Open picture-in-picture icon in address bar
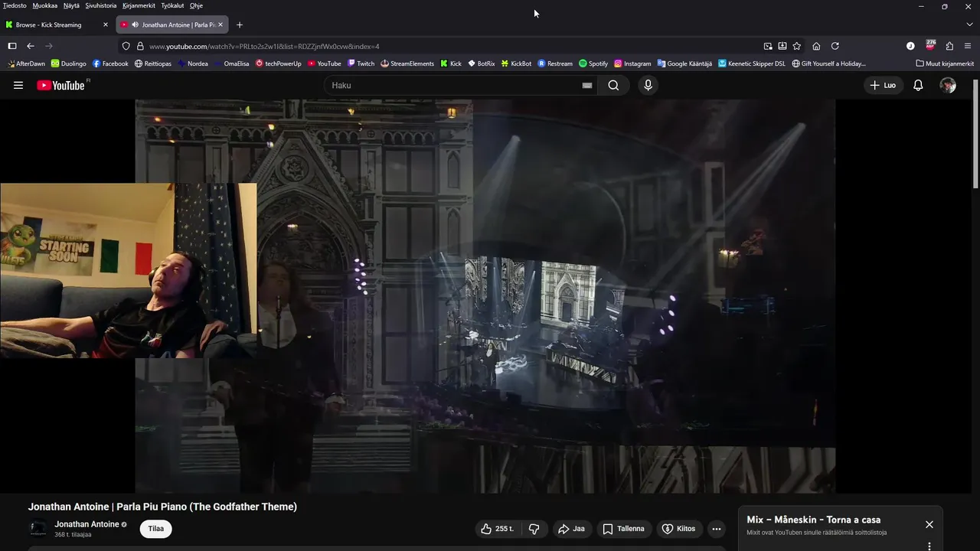Image resolution: width=980 pixels, height=551 pixels. [x=768, y=46]
